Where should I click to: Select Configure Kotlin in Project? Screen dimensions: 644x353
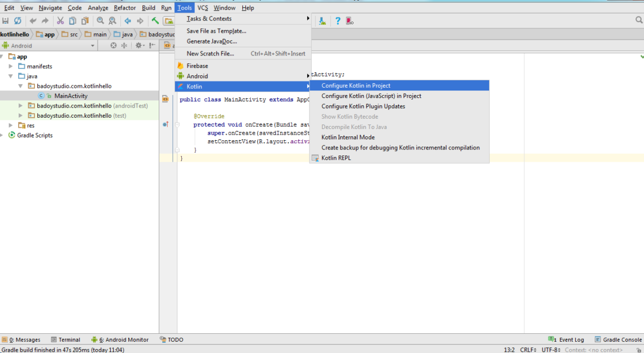pos(356,86)
